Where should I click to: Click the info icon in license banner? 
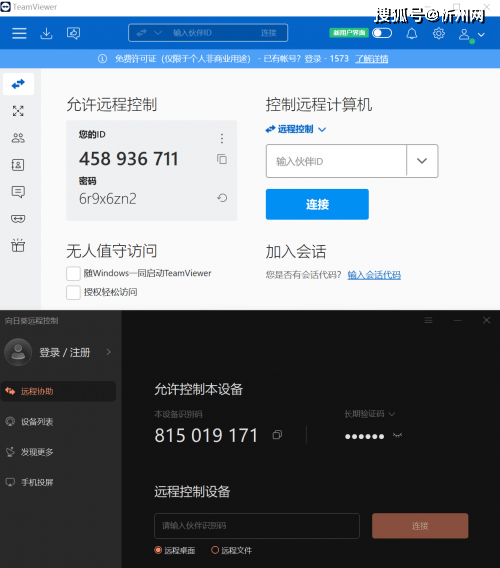click(102, 59)
